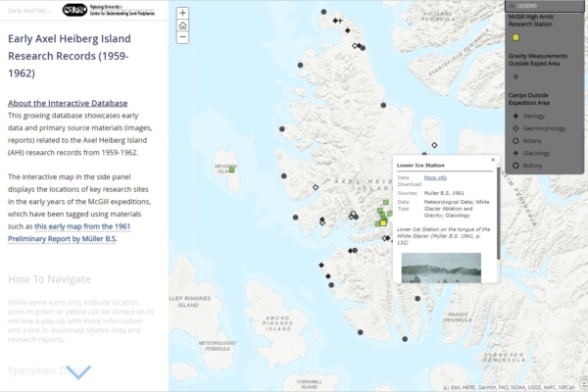Image resolution: width=588 pixels, height=392 pixels.
Task: Select the yellow McGill station map marker
Action: (x=383, y=223)
